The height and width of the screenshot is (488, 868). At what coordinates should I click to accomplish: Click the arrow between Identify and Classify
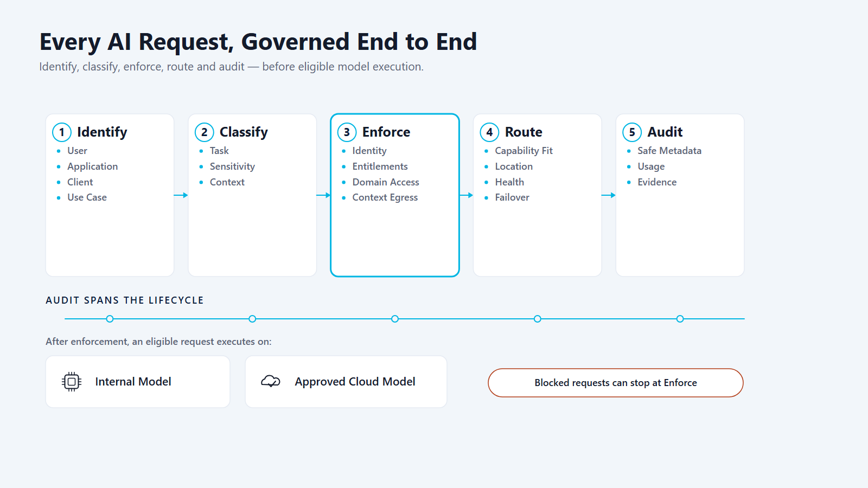point(181,195)
